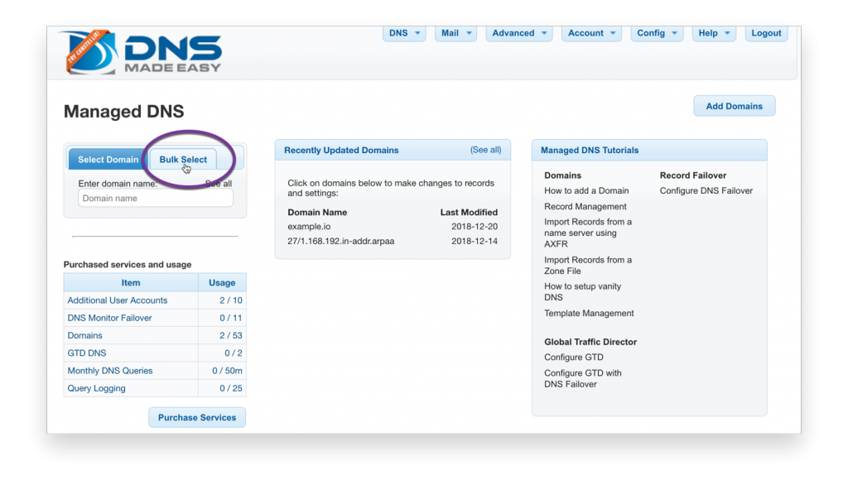Image resolution: width=848 pixels, height=504 pixels.
Task: Open the Mail dropdown menu
Action: point(455,33)
